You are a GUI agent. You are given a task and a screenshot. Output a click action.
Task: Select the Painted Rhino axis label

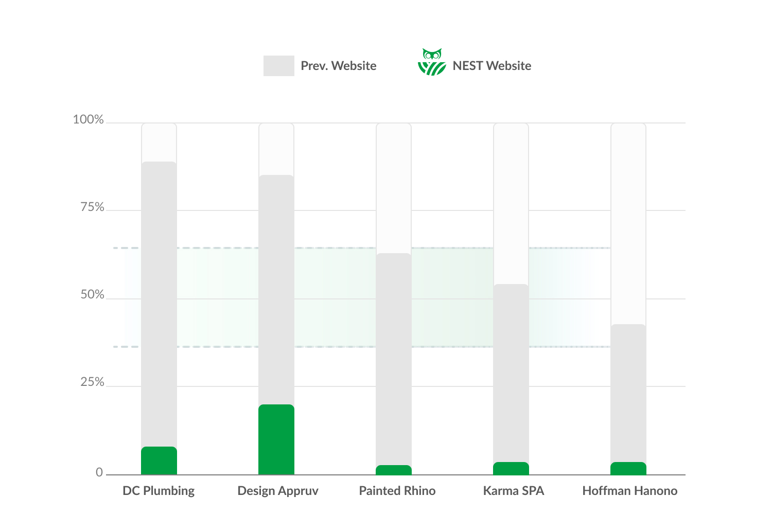(x=397, y=491)
